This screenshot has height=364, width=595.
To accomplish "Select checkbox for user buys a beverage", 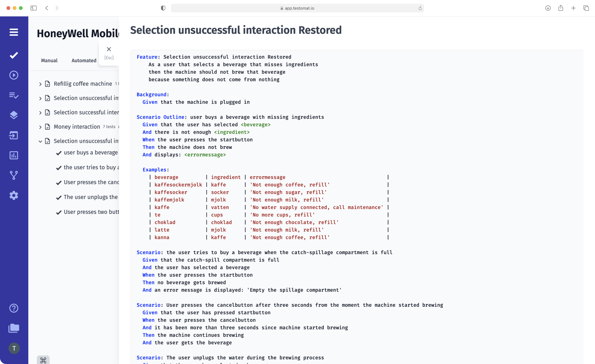I will 59,152.
